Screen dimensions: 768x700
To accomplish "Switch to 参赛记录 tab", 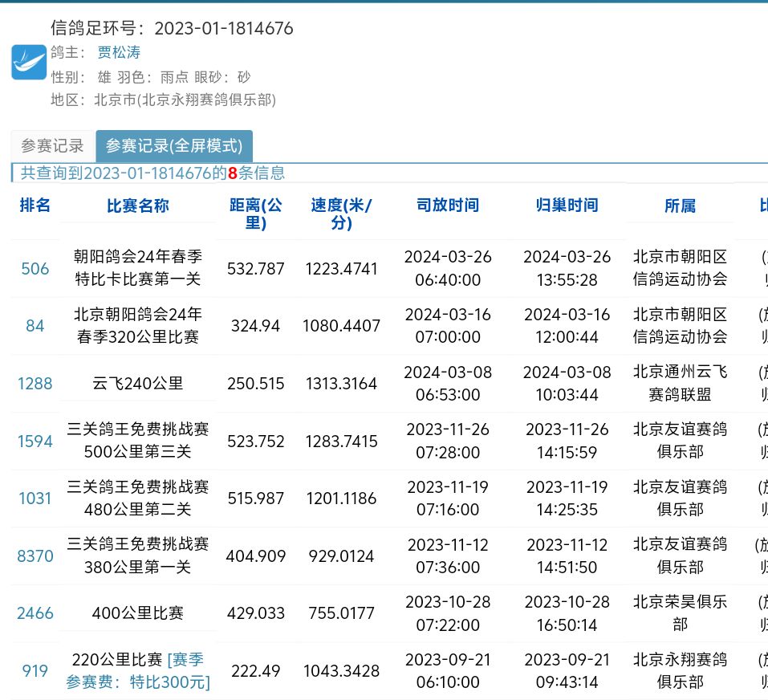I will 52,146.
